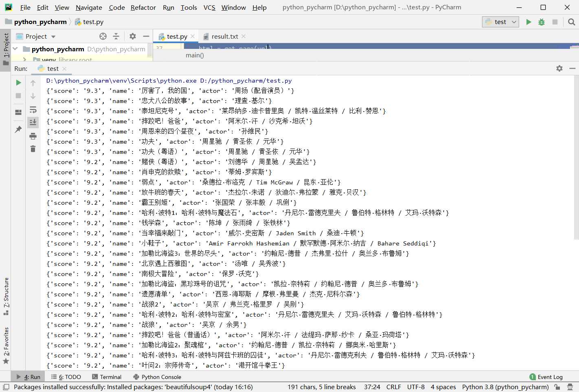Collapse all in Project panel
579x392 pixels.
[116, 36]
